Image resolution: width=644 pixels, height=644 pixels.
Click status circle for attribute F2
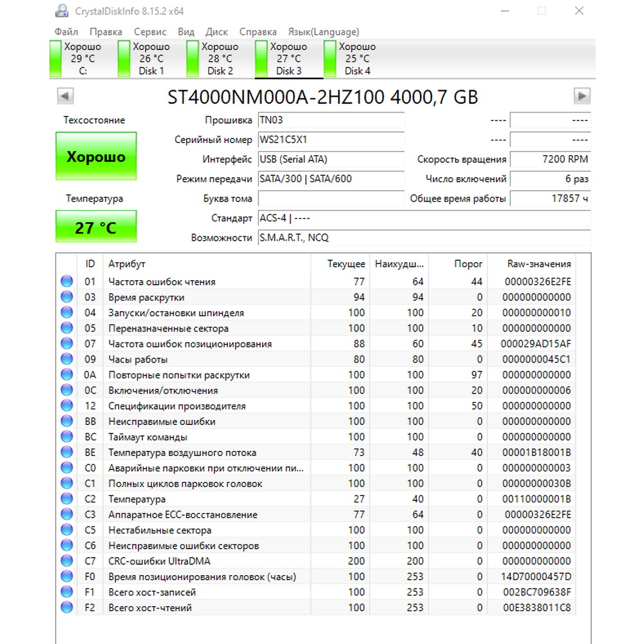click(66, 607)
